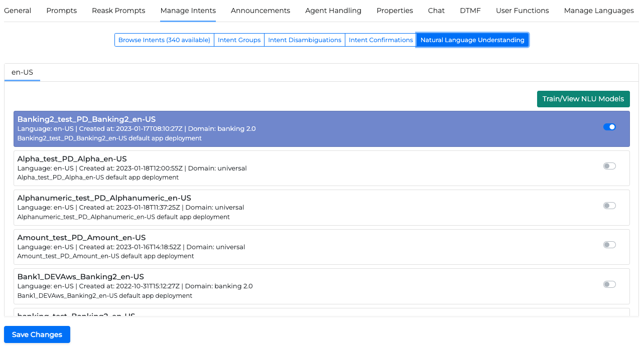Switch to the Prompts tab
644x347 pixels.
[x=61, y=11]
